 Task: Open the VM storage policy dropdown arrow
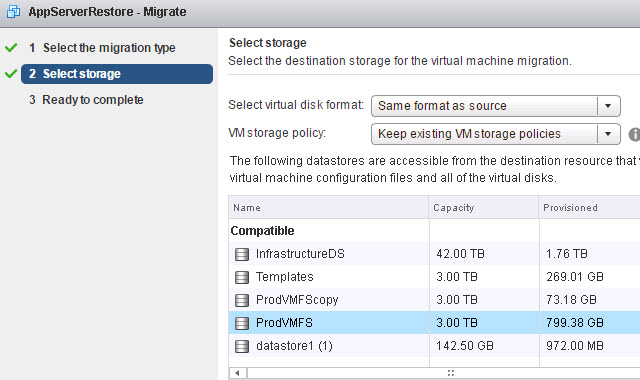[x=608, y=134]
